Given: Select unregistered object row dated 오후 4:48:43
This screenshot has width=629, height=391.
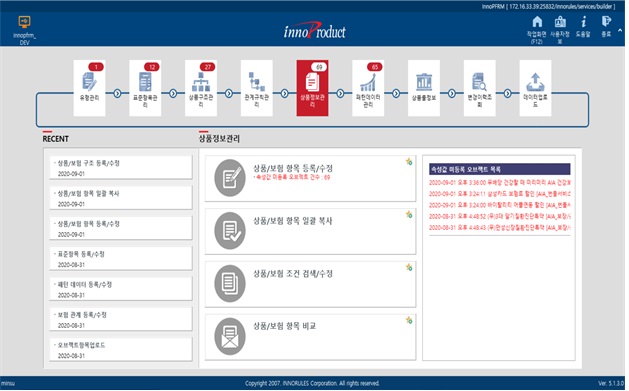Looking at the screenshot, I should [499, 227].
